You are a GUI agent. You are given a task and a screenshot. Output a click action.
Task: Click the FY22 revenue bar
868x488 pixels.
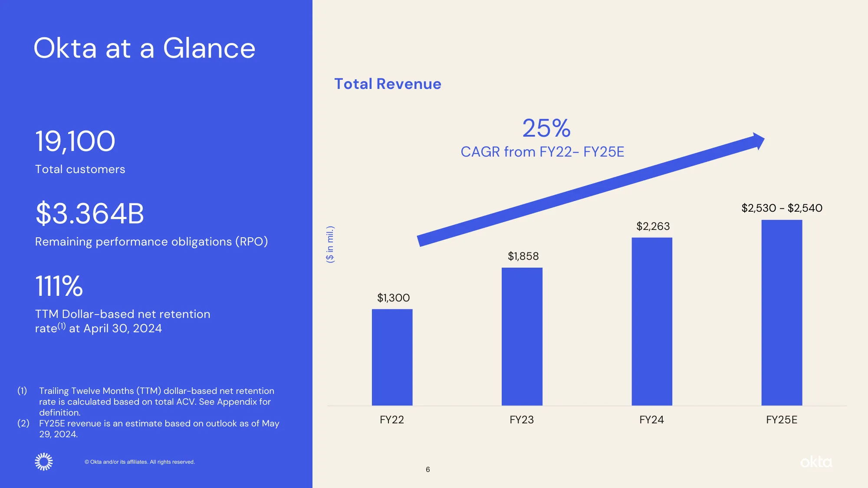[x=392, y=357]
